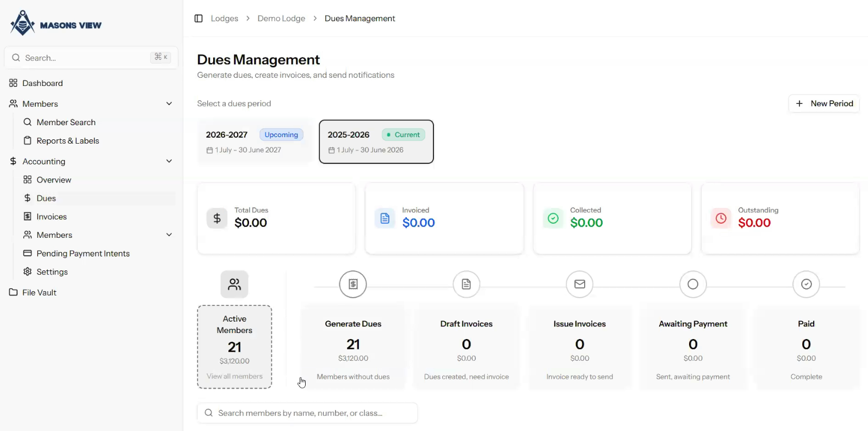
Task: Go to Demo Lodge breadcrumb
Action: tap(281, 19)
